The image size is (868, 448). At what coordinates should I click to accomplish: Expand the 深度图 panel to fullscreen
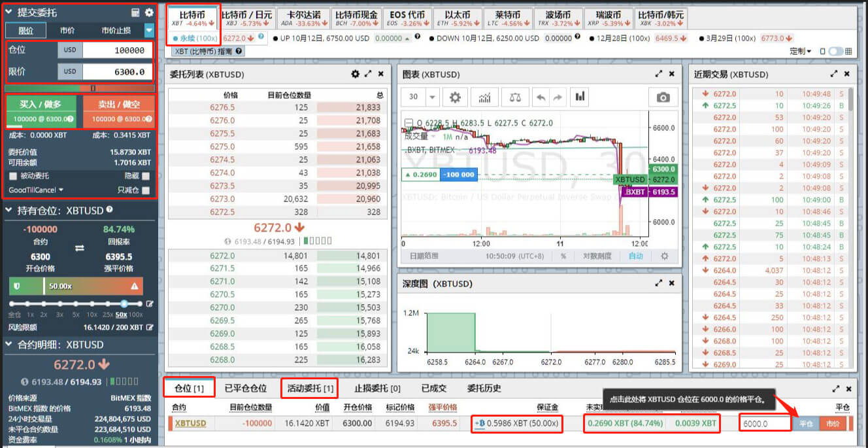tap(659, 283)
